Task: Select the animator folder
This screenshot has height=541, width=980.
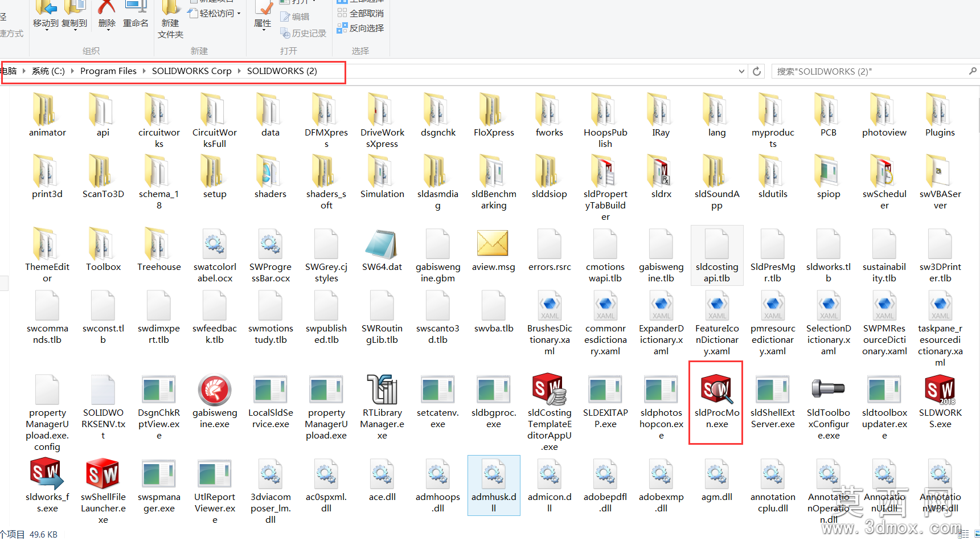Action: [47, 116]
